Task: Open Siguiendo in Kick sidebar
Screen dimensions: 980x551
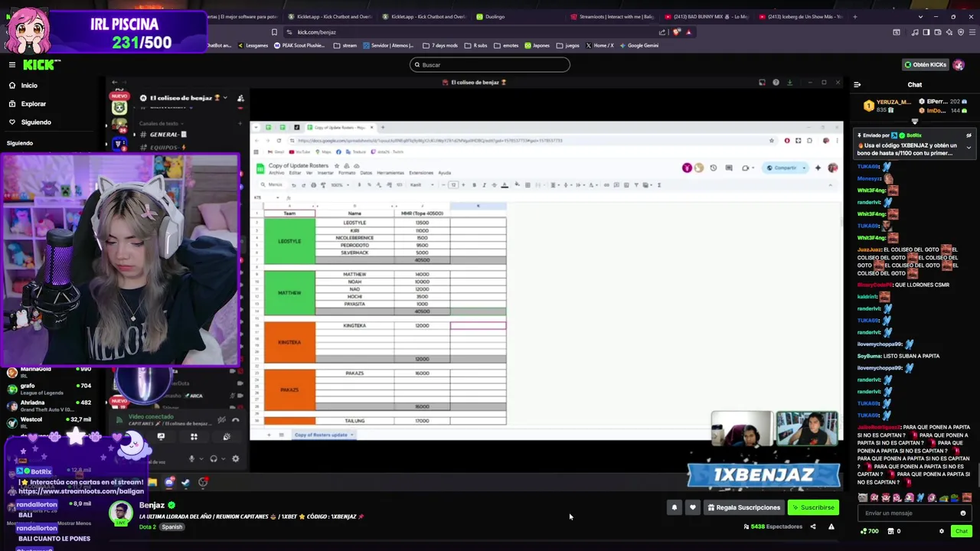Action: [x=29, y=122]
